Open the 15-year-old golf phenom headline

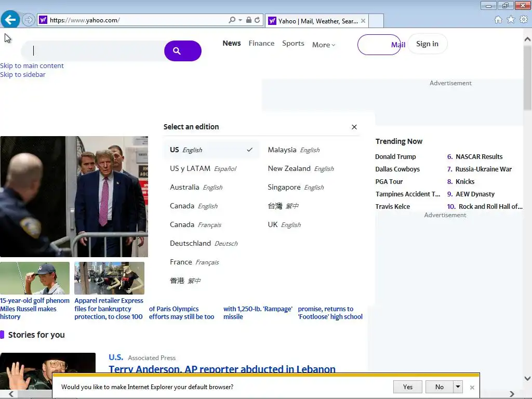click(x=35, y=309)
